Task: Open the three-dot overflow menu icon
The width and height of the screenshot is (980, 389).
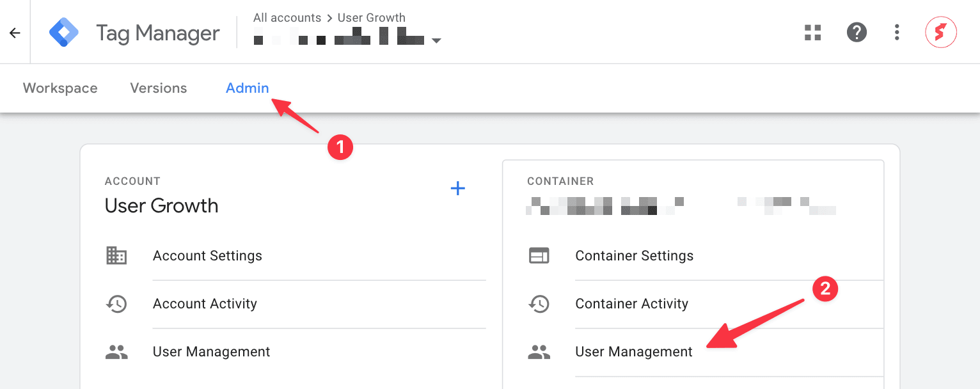Action: tap(897, 33)
